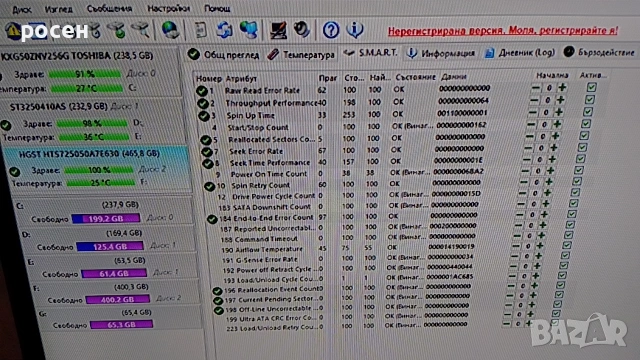Click the round speaker toolbar icon
This screenshot has height=360, width=640.
tap(302, 30)
